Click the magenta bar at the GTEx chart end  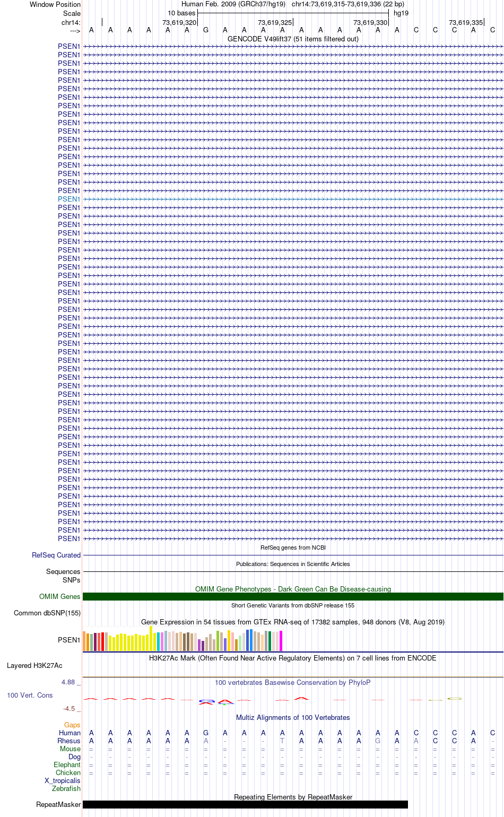pos(281,641)
